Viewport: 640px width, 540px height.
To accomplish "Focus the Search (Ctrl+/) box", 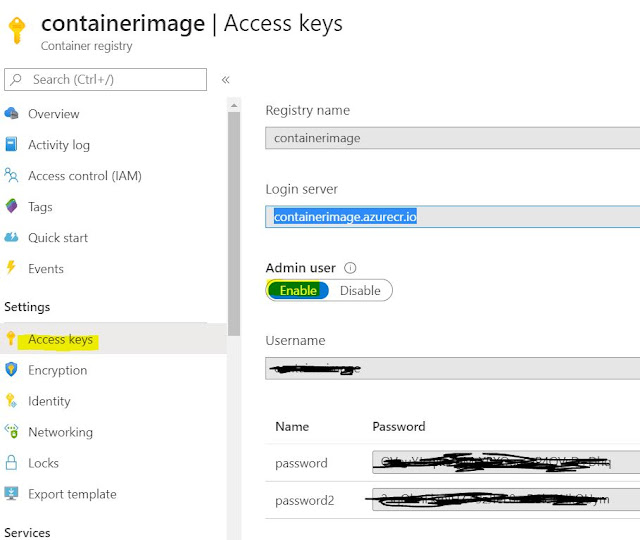I will [105, 79].
